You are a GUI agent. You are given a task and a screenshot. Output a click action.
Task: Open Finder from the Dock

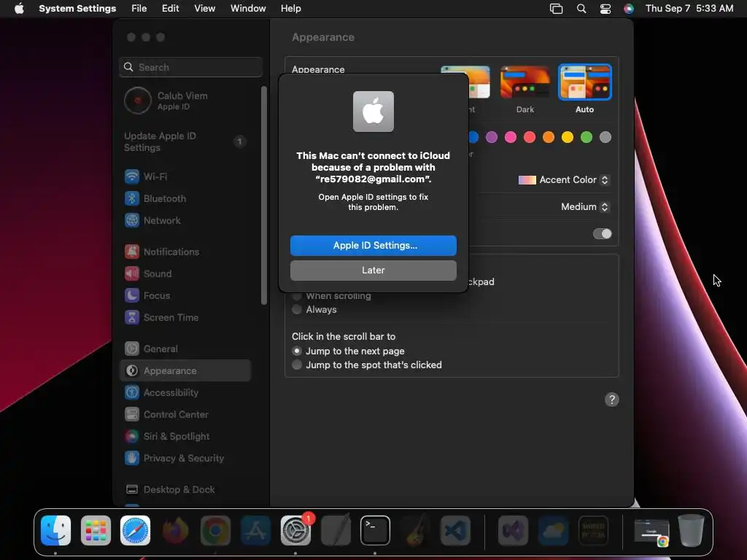click(x=55, y=531)
